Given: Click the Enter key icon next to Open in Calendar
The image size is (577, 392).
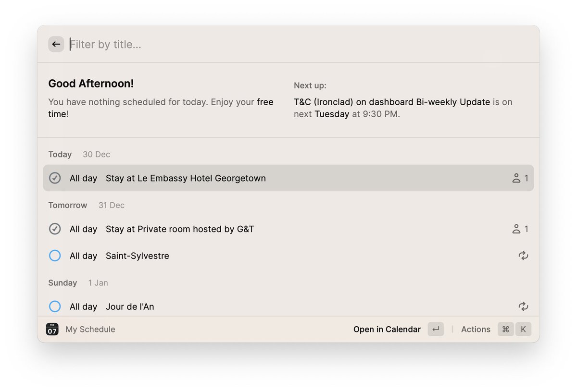Looking at the screenshot, I should click(x=436, y=329).
